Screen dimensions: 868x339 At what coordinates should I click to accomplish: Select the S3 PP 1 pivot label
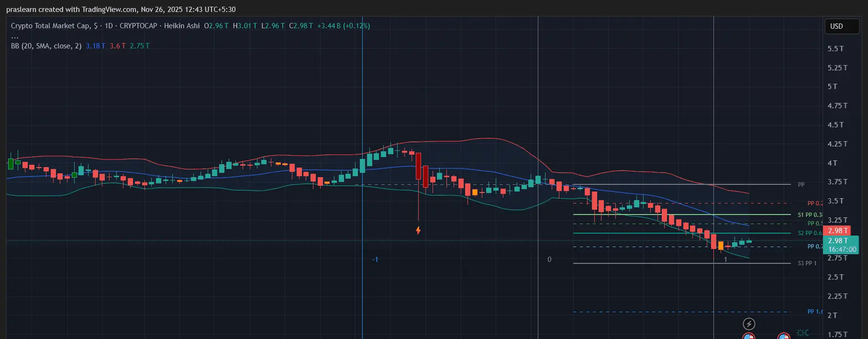pyautogui.click(x=807, y=263)
